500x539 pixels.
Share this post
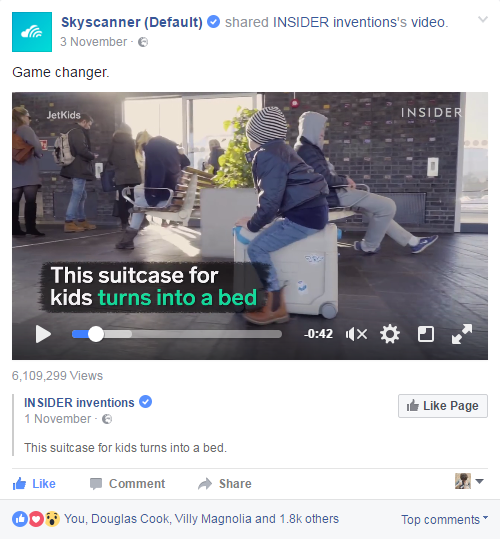point(225,484)
